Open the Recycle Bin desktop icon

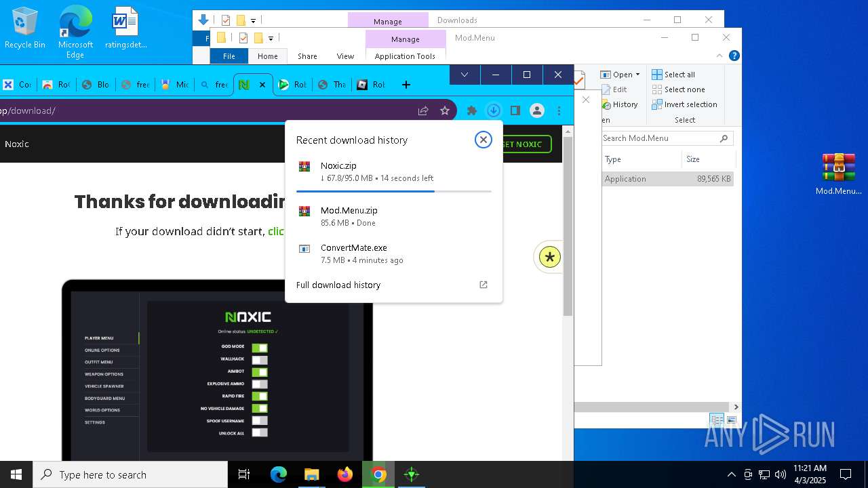(x=25, y=28)
